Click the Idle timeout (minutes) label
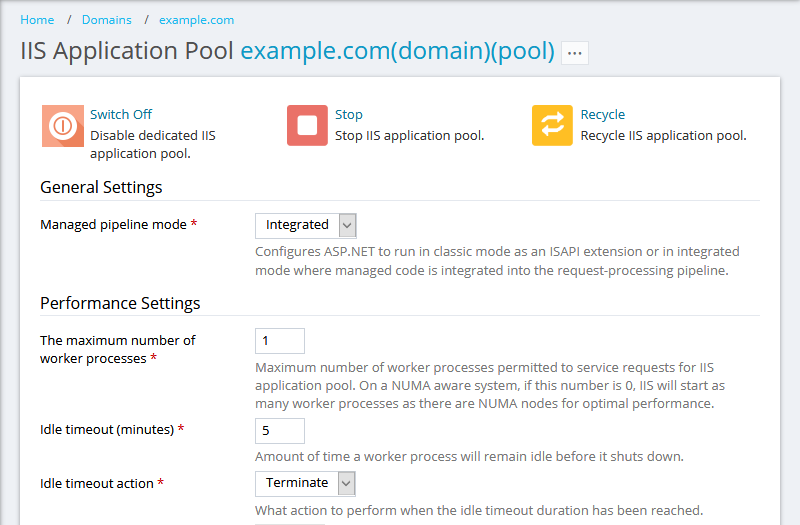The height and width of the screenshot is (525, 800). click(x=107, y=430)
